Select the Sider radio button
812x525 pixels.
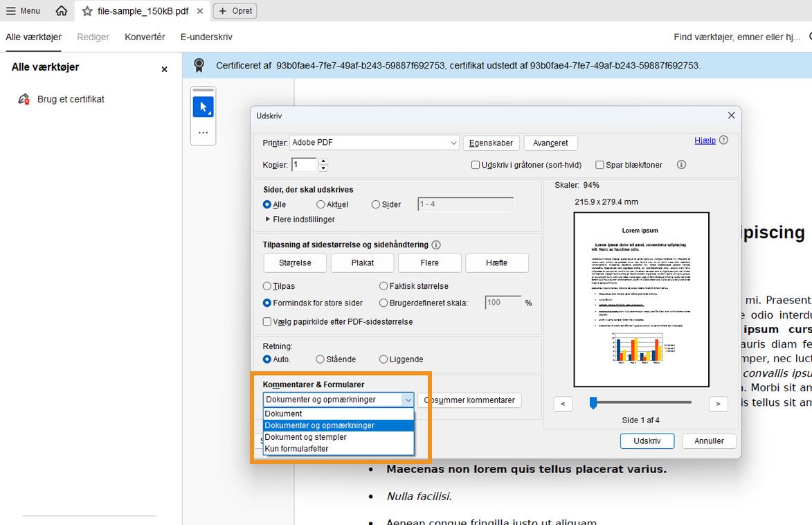pos(375,205)
